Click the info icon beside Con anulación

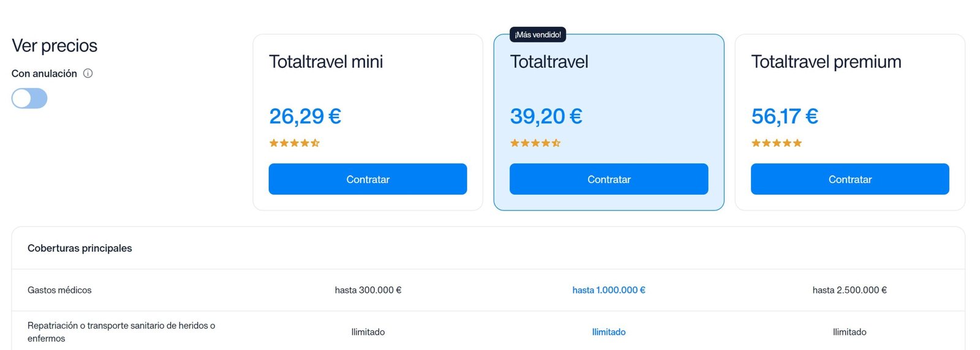(x=88, y=73)
